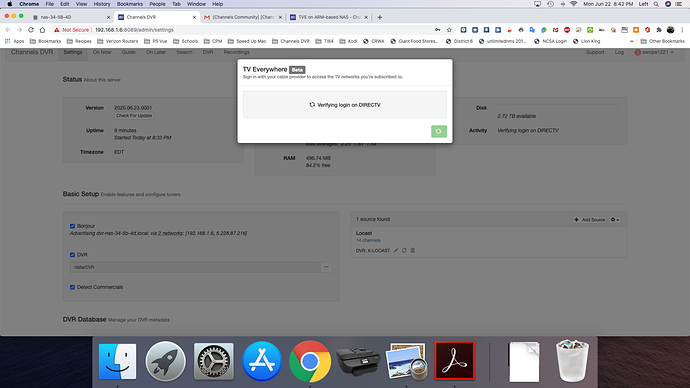Open Preview from the Dock

(x=406, y=361)
